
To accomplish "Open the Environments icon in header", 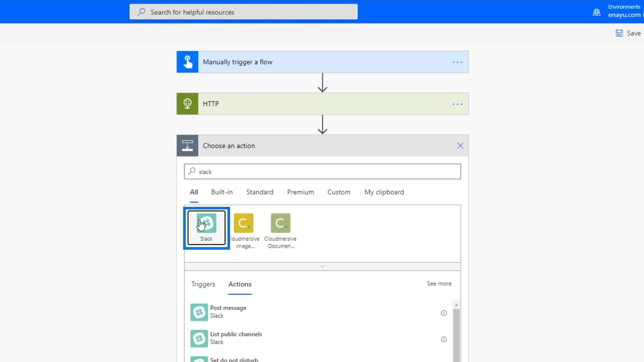I will 596,12.
